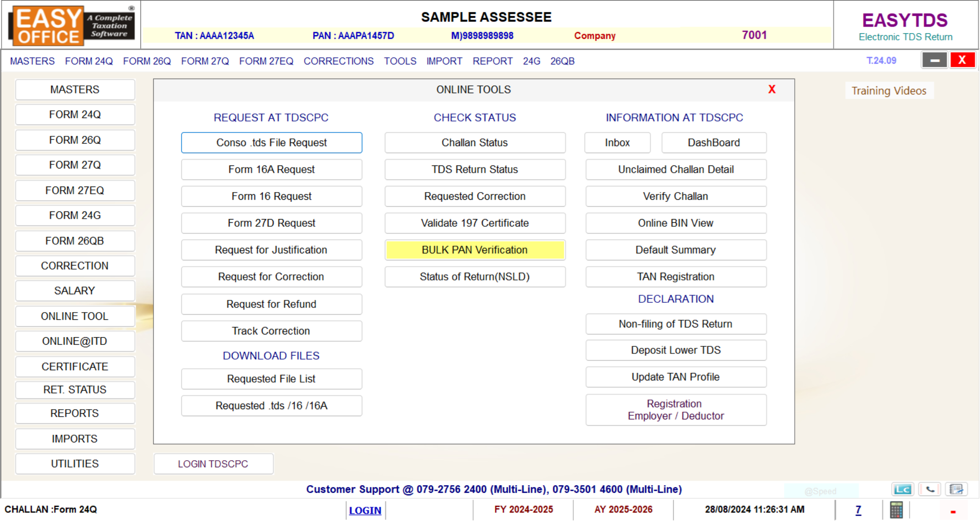Click the MASTERS sidebar button
Image resolution: width=980 pixels, height=521 pixels.
click(x=75, y=90)
